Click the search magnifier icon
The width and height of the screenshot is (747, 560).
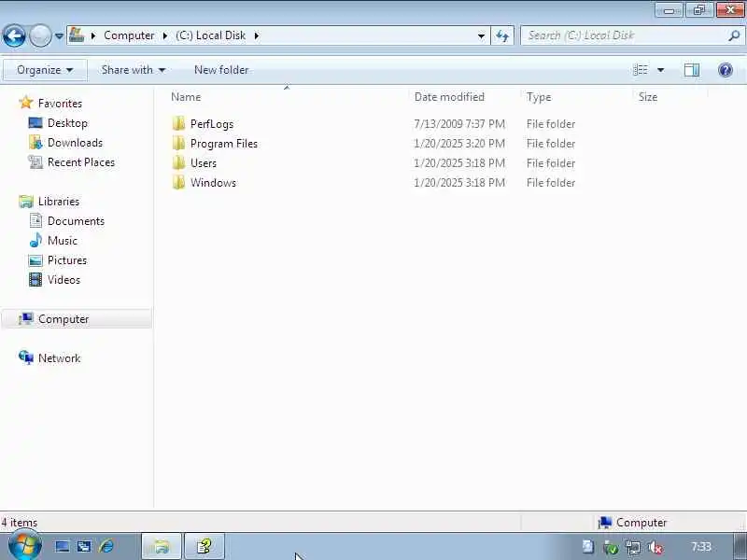(x=734, y=35)
